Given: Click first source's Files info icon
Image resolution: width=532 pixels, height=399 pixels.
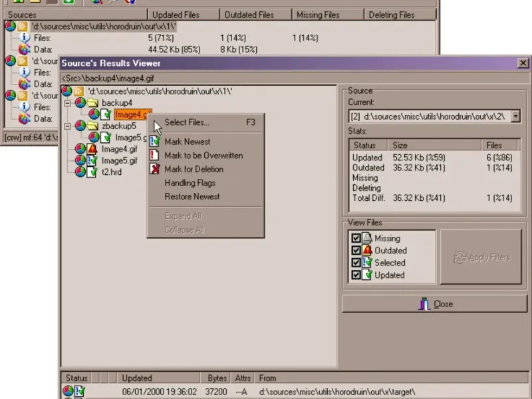Looking at the screenshot, I should (x=25, y=38).
